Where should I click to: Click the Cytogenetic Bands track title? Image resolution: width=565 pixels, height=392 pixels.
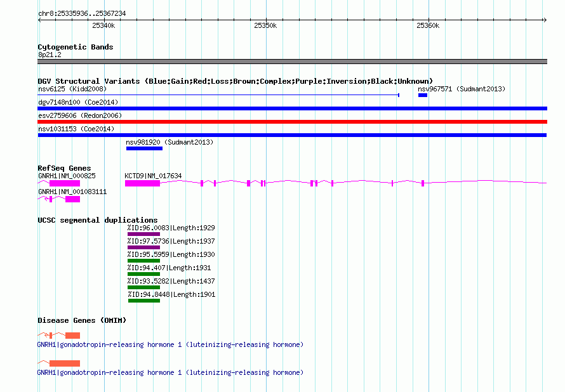(x=76, y=47)
